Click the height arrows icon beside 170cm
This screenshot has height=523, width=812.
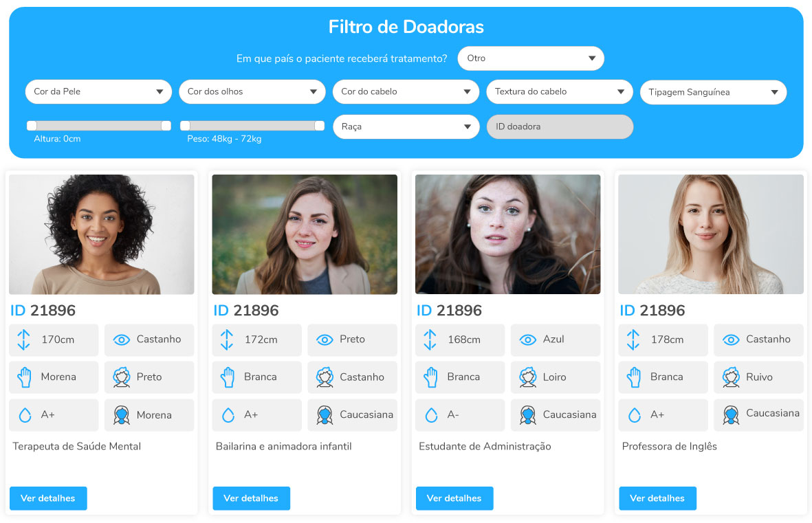24,340
